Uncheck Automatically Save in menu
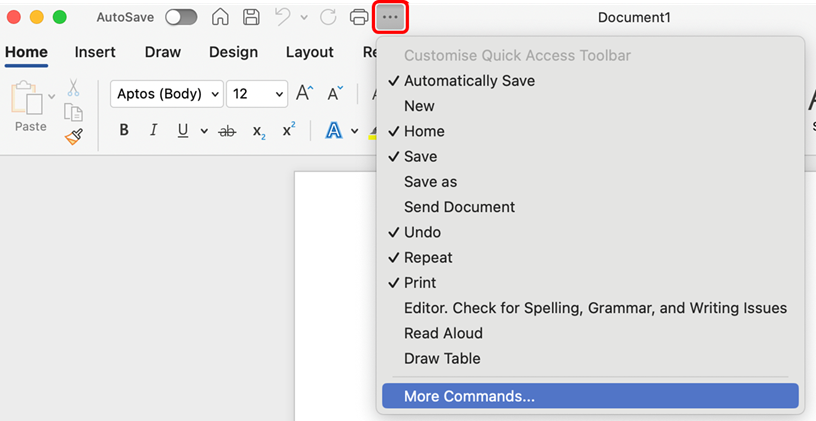 point(590,81)
